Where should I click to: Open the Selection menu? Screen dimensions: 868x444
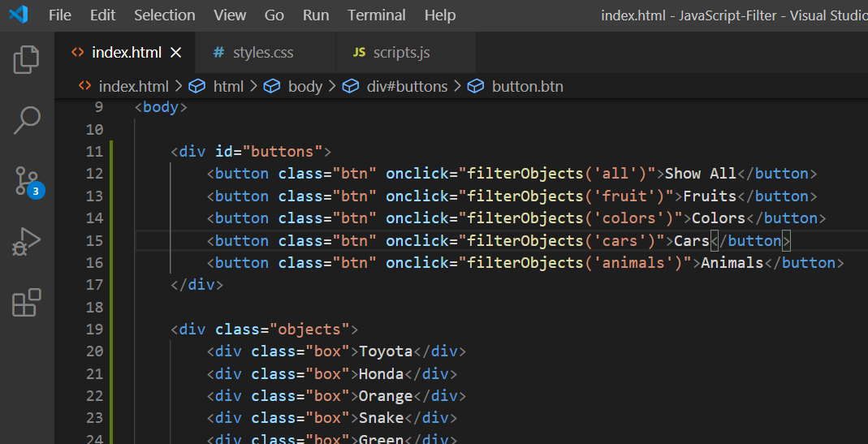(165, 15)
